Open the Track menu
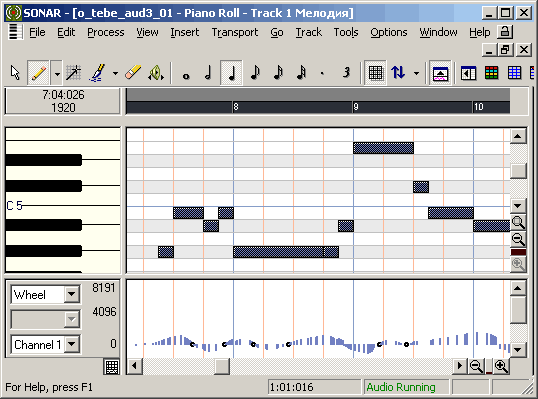This screenshot has height=399, width=538. (309, 32)
